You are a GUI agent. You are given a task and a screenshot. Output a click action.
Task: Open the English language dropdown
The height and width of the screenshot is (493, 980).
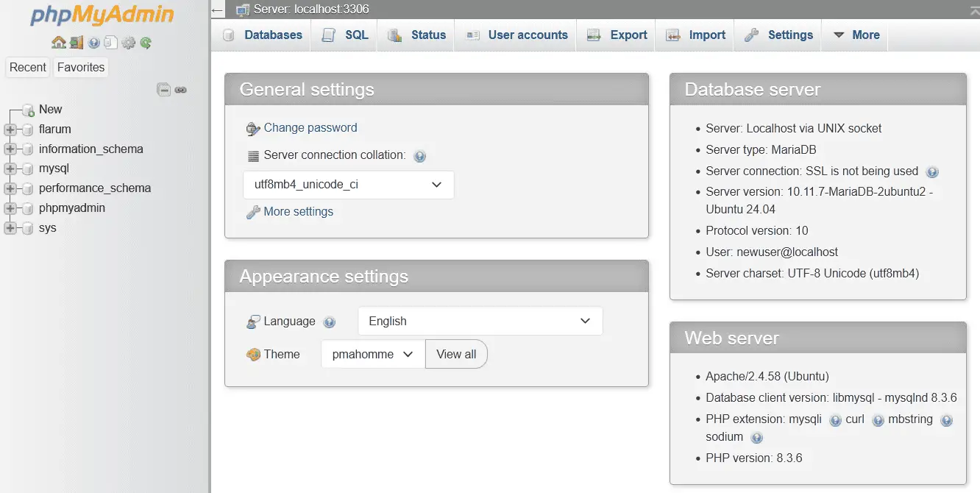tap(480, 321)
